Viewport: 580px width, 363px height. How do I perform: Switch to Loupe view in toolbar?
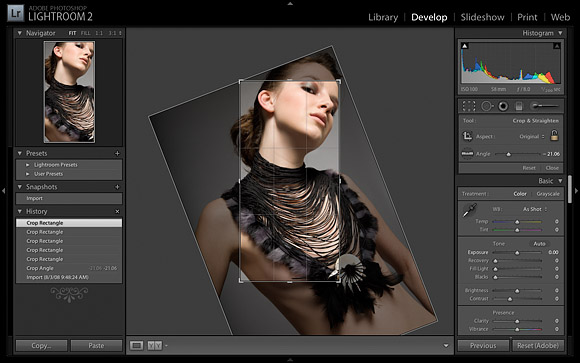tap(136, 346)
